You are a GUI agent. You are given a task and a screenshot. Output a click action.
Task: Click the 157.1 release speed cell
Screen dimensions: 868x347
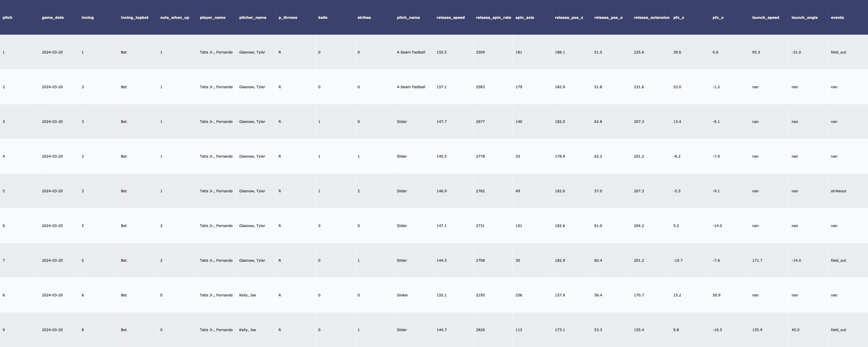442,87
